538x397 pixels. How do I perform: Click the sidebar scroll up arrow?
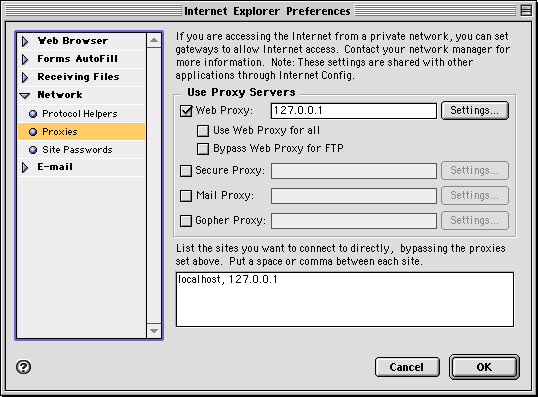154,41
